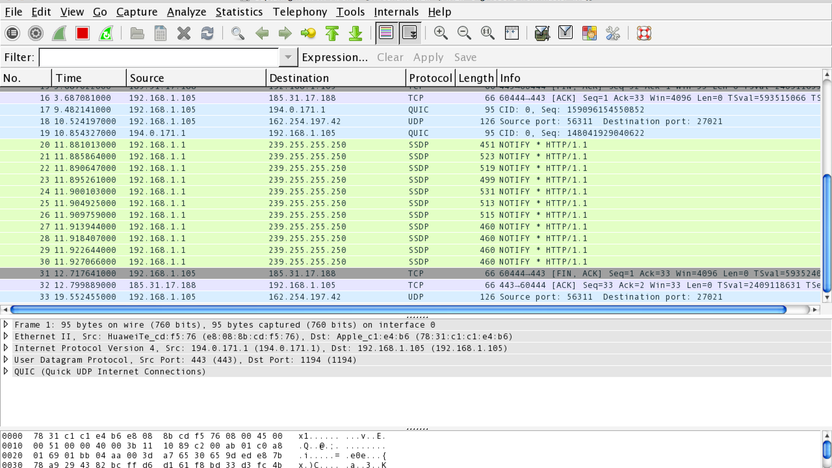Save this capture file icon
This screenshot has width=832, height=468.
160,33
